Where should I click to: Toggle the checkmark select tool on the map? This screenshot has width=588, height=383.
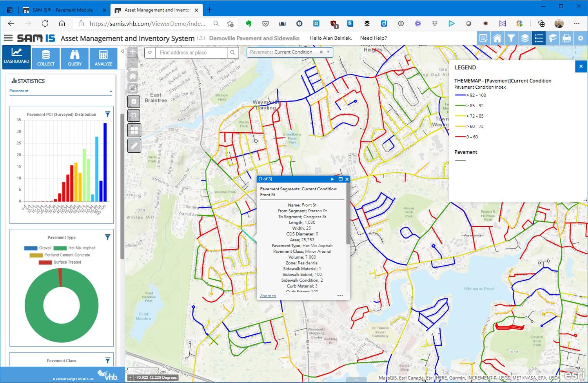[x=134, y=101]
